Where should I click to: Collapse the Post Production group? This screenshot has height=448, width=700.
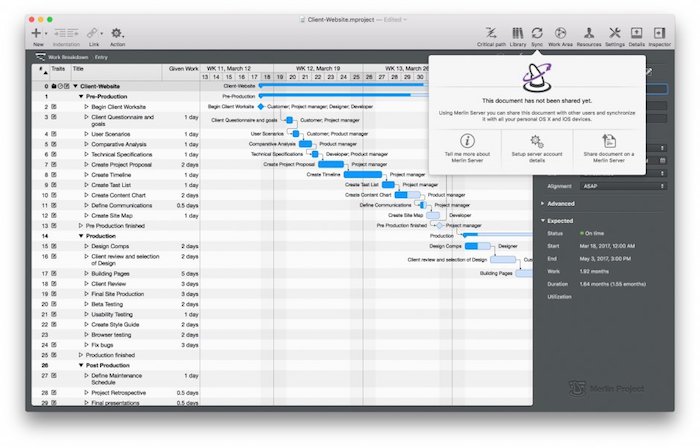81,365
